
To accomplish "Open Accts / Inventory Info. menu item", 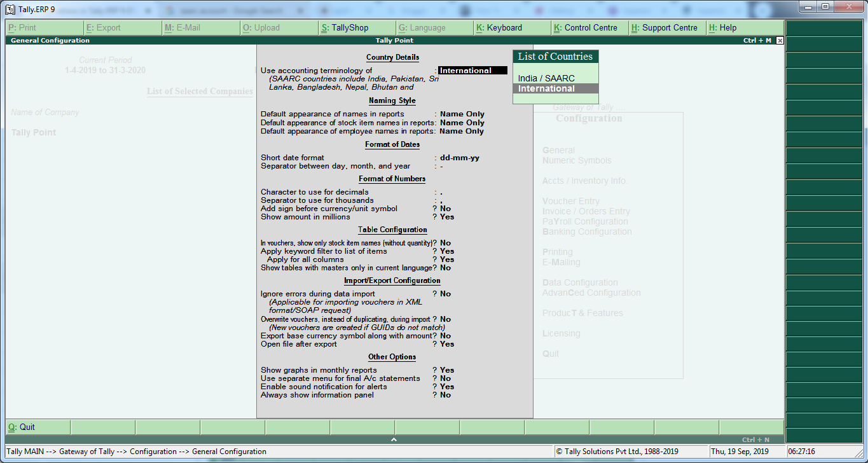I will tap(584, 181).
